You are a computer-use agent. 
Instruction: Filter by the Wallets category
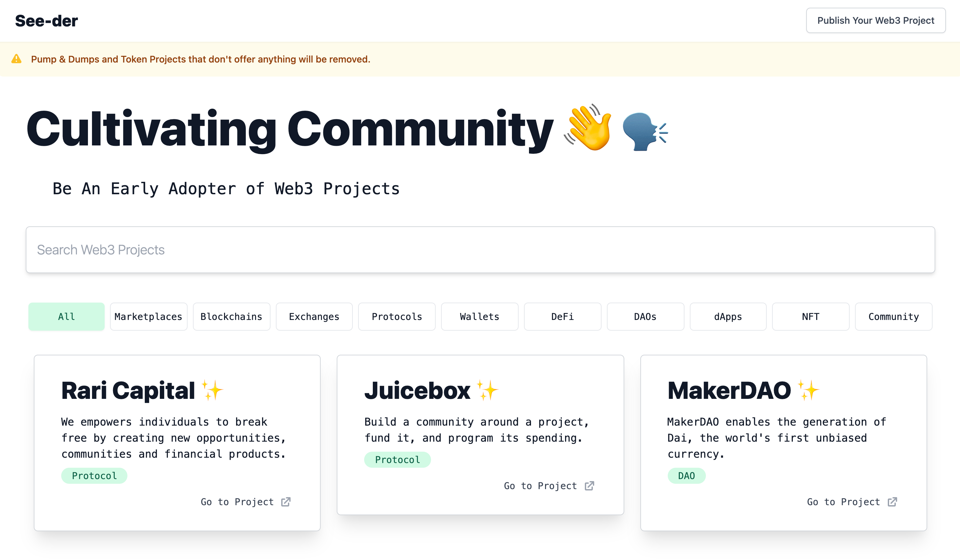click(479, 317)
